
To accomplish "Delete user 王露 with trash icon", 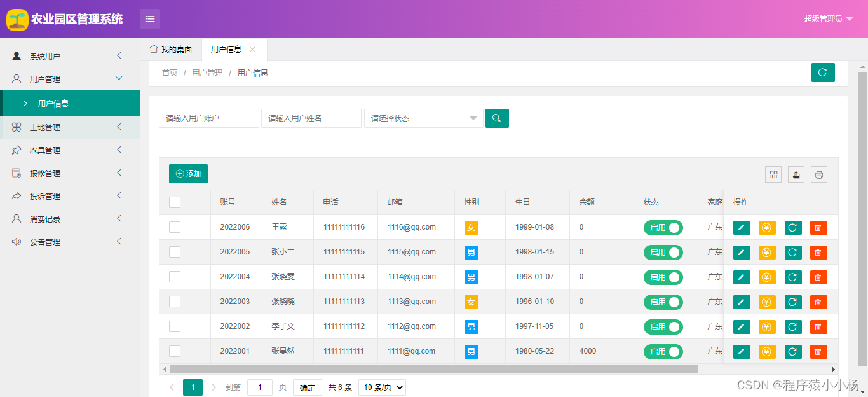I will (x=818, y=228).
